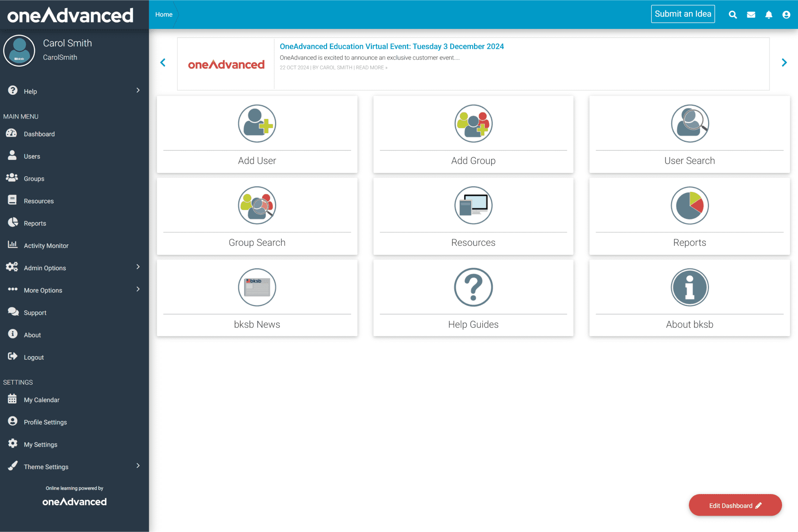The height and width of the screenshot is (532, 798).
Task: Show the next news carousel item
Action: pyautogui.click(x=784, y=63)
